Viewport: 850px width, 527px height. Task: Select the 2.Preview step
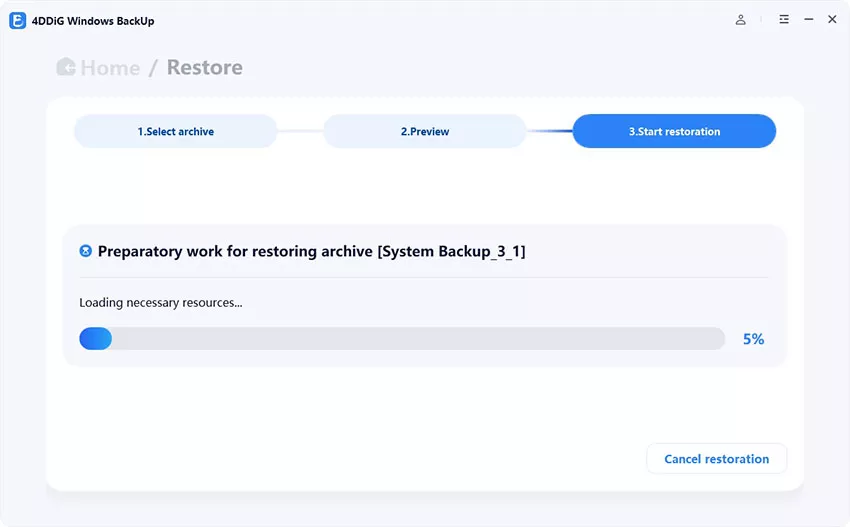(x=425, y=131)
